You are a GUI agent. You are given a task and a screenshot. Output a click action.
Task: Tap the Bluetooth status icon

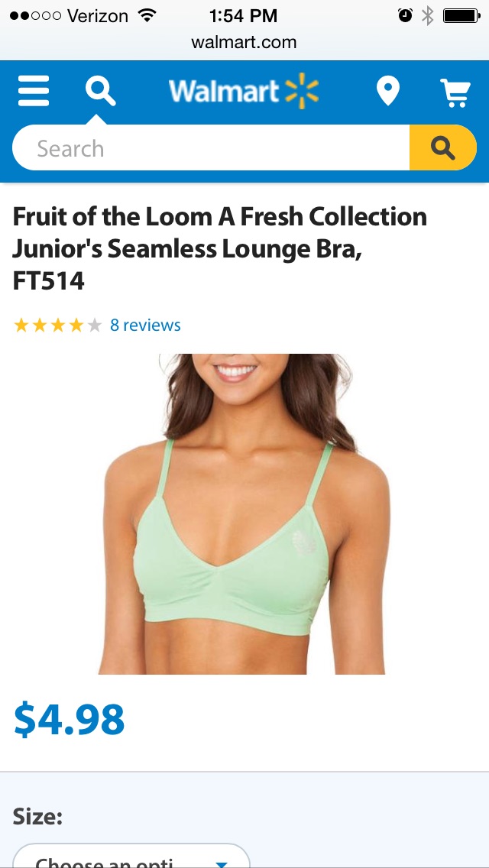point(427,16)
